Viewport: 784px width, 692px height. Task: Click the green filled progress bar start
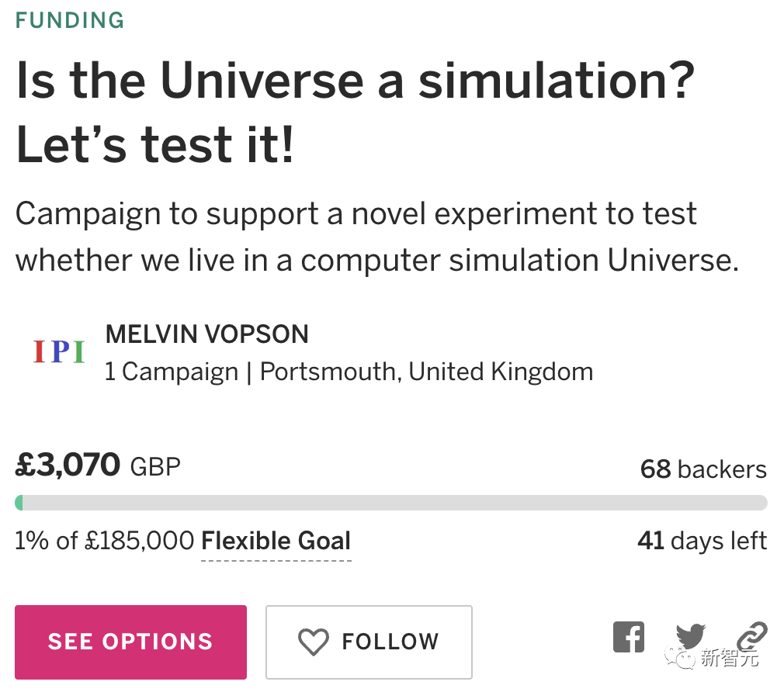click(x=19, y=503)
